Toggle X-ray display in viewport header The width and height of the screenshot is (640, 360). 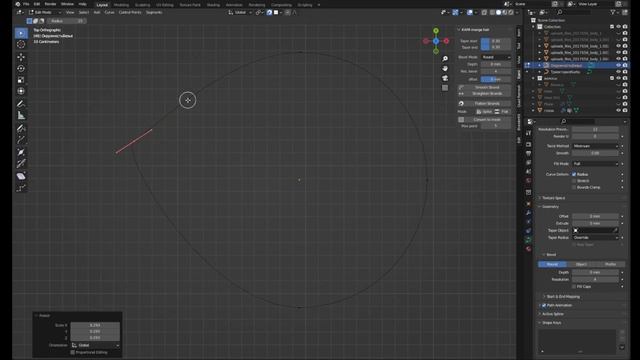pyautogui.click(x=484, y=13)
